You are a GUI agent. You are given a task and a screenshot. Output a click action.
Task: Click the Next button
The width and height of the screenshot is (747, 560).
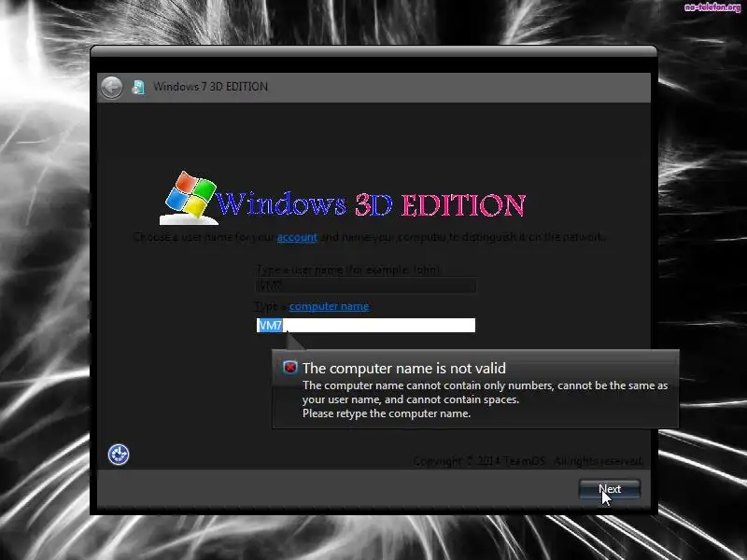click(610, 489)
